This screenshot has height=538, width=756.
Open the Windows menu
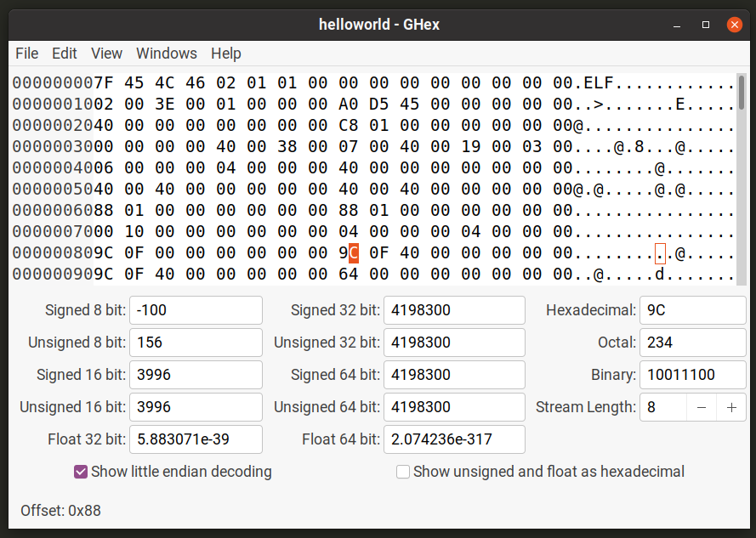tap(167, 54)
